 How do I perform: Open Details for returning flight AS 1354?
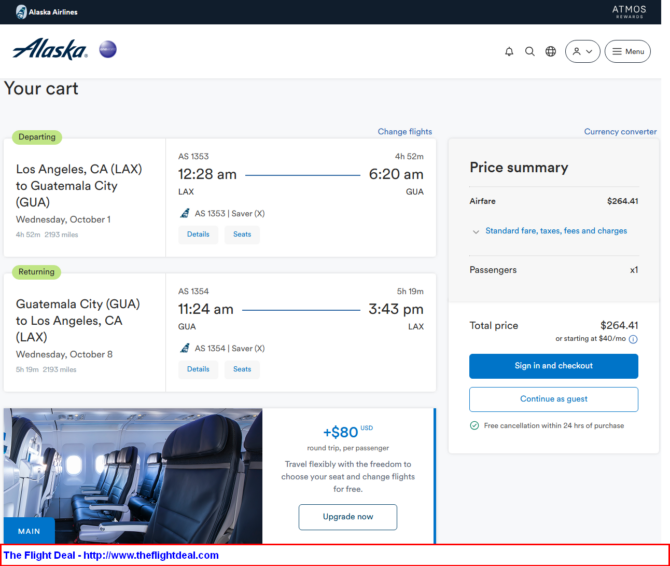coord(198,370)
